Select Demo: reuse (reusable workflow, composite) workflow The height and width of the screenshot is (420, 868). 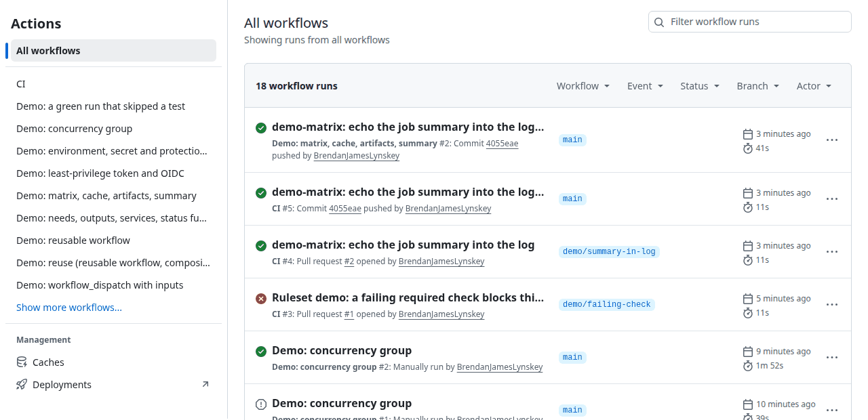[113, 263]
